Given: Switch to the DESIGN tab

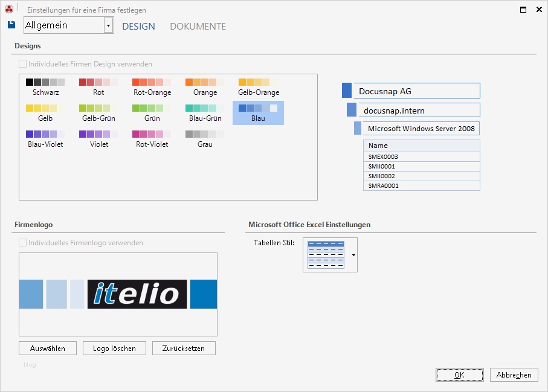Looking at the screenshot, I should click(138, 26).
